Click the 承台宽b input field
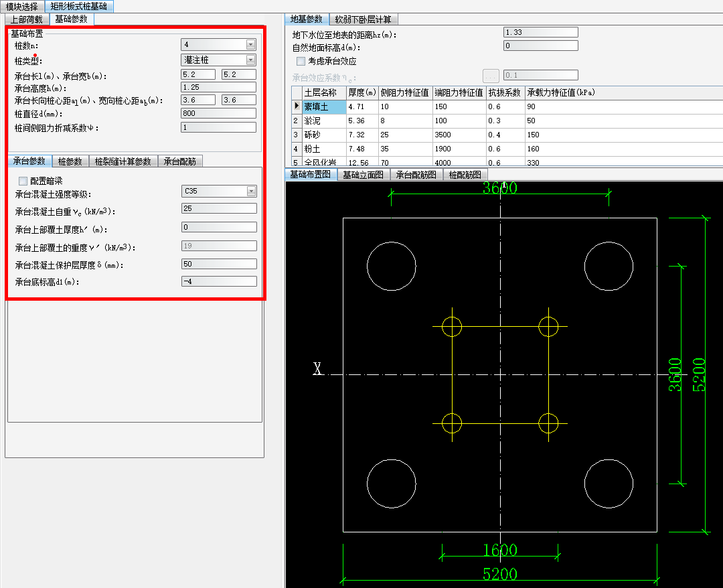Screen dimensions: 723x588 click(239, 74)
